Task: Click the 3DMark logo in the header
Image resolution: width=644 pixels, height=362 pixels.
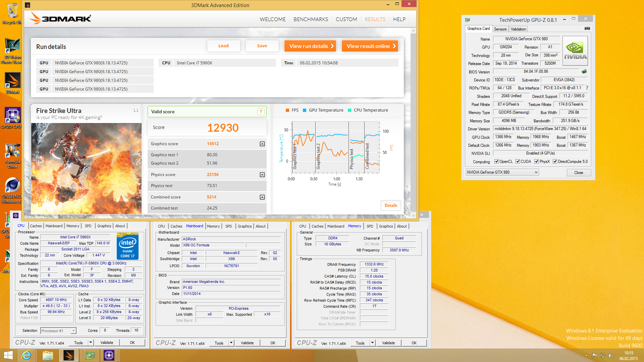Action: click(60, 18)
